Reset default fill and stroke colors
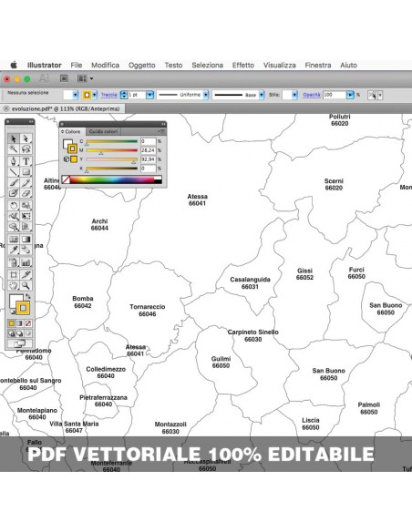Screen dimensions: 412x532 click(x=13, y=312)
